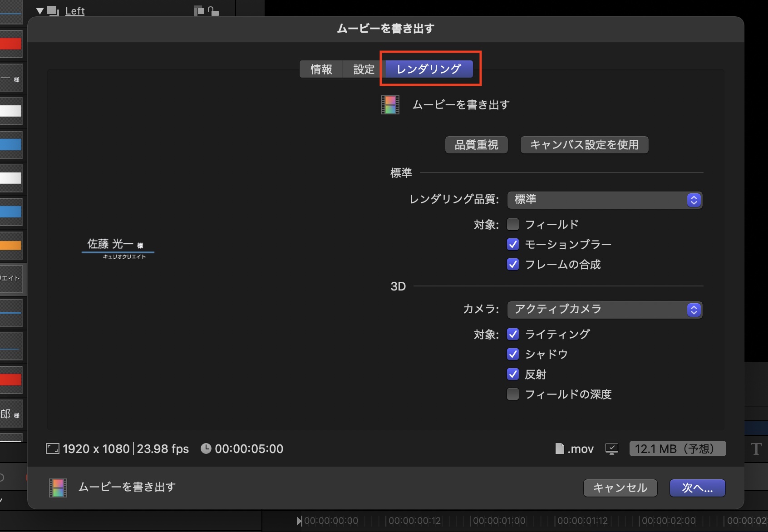Switch to the 設定 tab
Screen dimensions: 768x532
[364, 69]
